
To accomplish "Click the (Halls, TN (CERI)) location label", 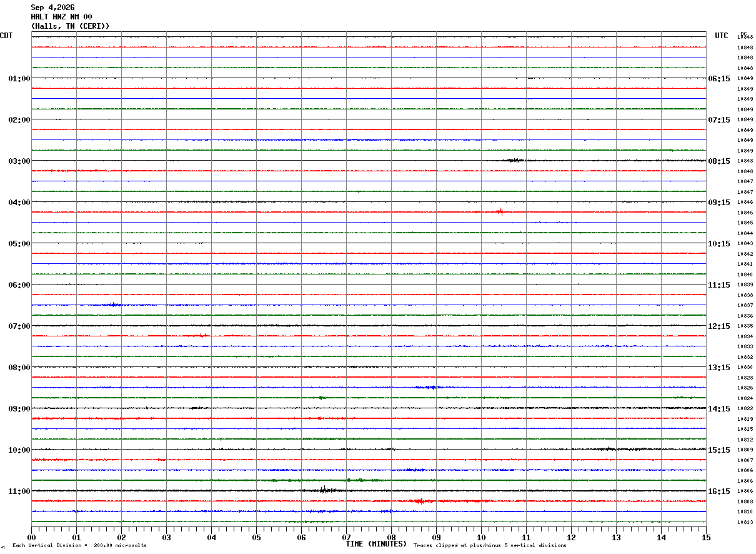I will pos(70,26).
